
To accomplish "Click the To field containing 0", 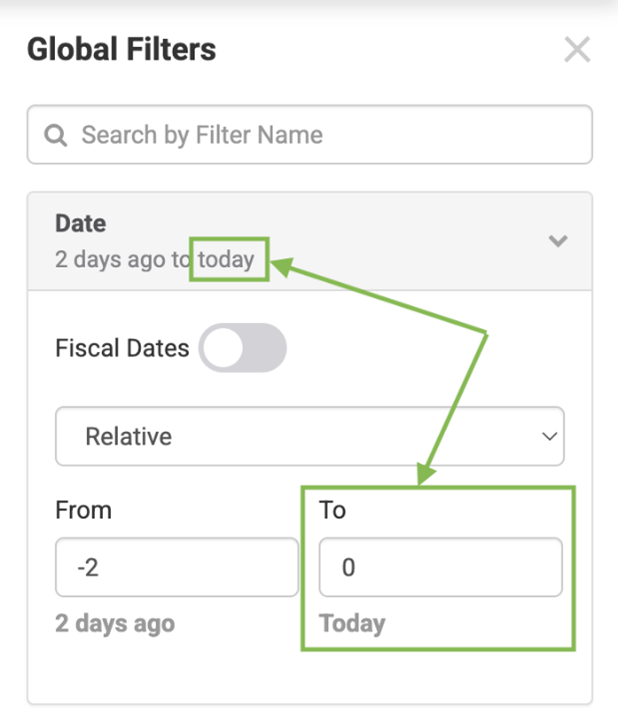I will 440,568.
